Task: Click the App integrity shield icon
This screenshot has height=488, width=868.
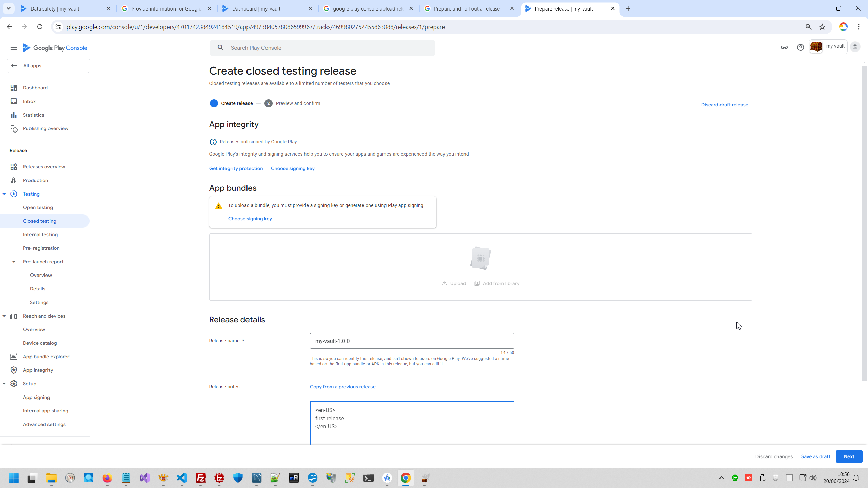Action: click(x=14, y=370)
